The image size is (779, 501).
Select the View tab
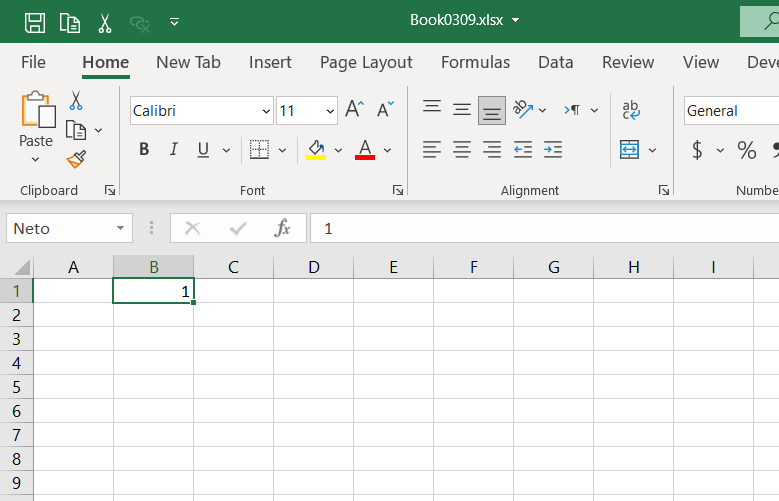pyautogui.click(x=701, y=62)
